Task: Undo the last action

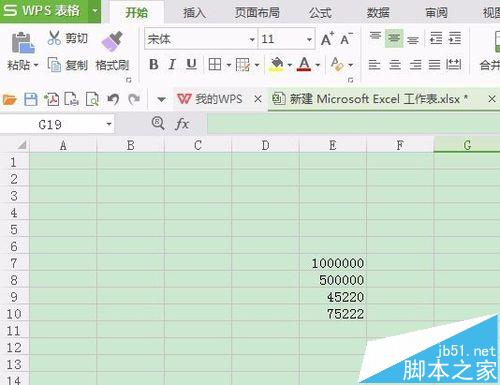Action: (x=113, y=99)
